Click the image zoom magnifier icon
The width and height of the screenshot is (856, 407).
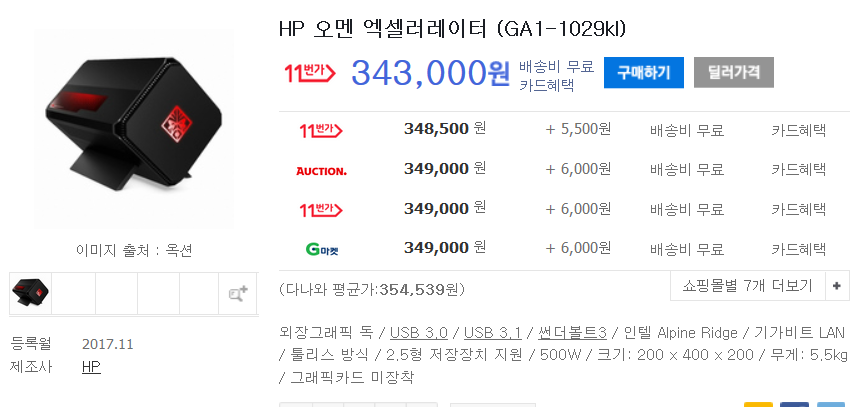pos(237,293)
